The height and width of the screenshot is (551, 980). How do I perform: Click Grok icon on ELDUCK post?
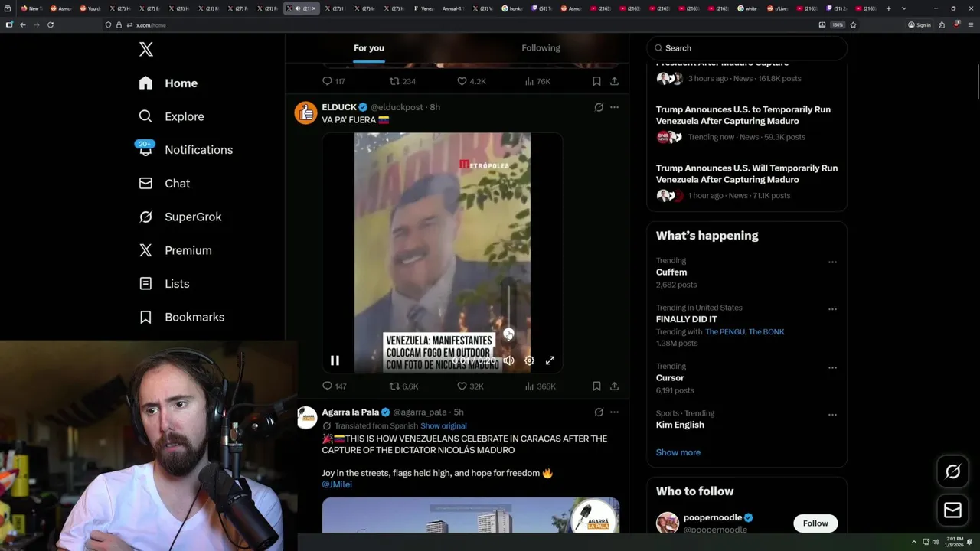[x=599, y=107]
